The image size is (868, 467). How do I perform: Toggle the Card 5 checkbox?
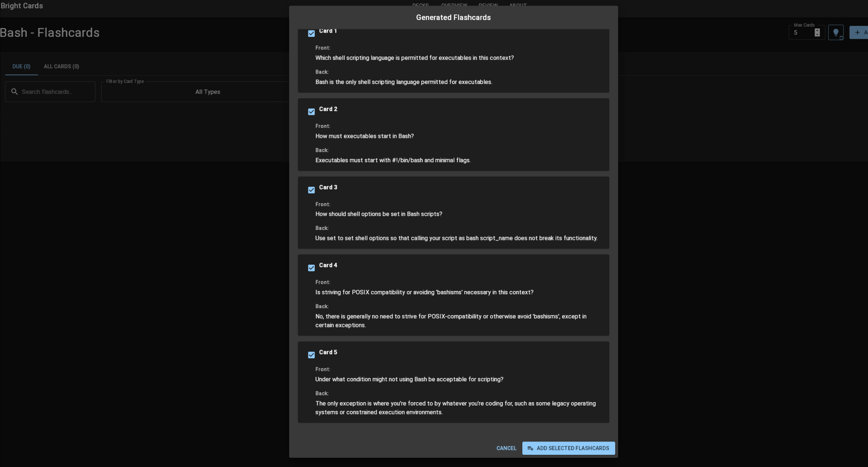(311, 355)
